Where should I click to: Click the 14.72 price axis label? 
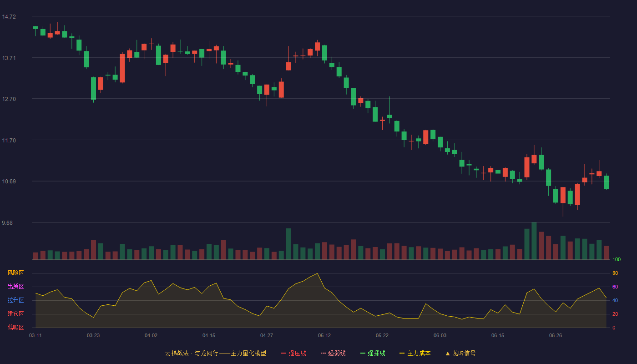click(9, 17)
